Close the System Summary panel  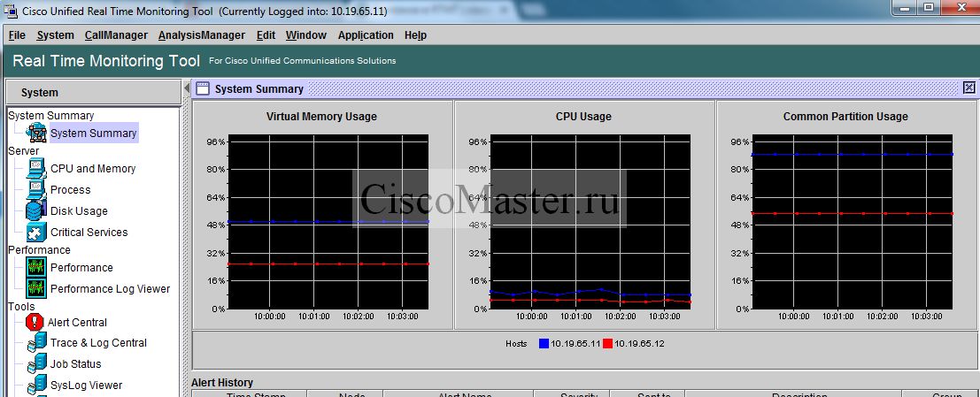click(968, 88)
